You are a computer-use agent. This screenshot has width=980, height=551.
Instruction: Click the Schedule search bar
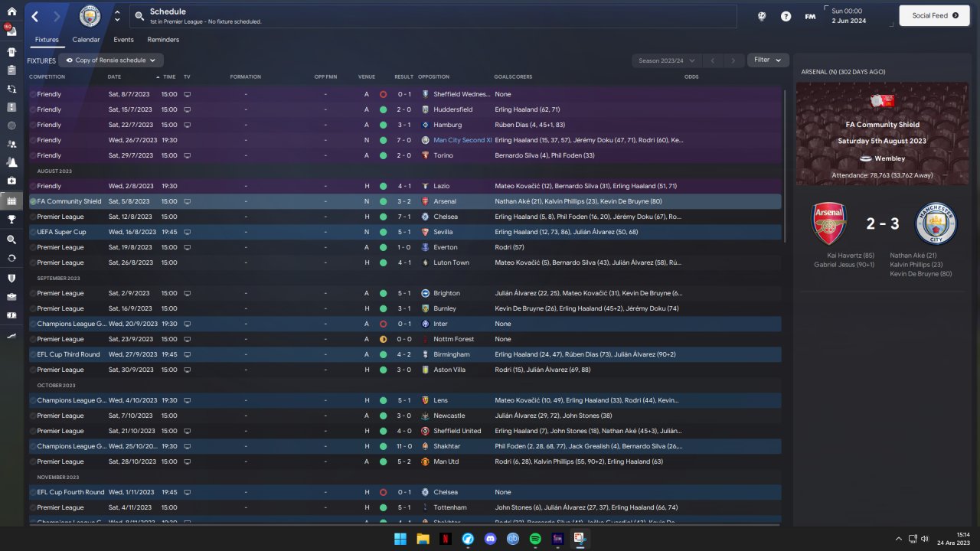[432, 16]
